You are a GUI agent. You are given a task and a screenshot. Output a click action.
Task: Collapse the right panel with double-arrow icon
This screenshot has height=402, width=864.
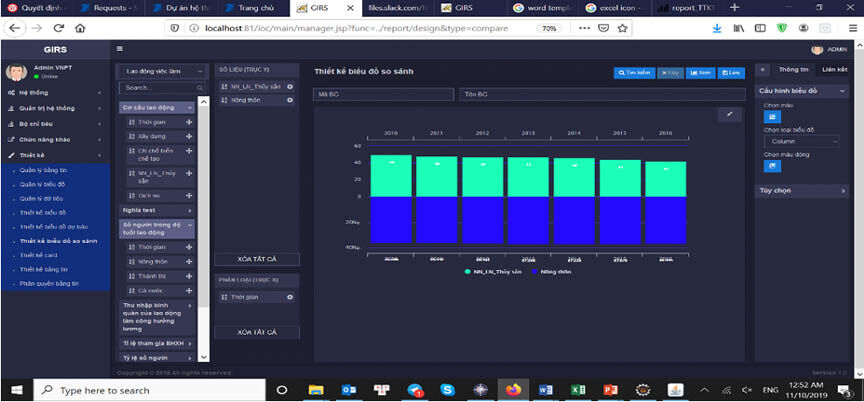click(x=763, y=70)
